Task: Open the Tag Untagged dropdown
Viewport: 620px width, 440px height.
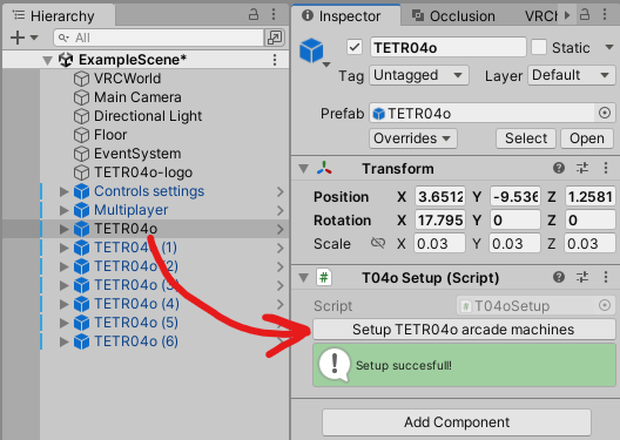Action: [x=419, y=75]
